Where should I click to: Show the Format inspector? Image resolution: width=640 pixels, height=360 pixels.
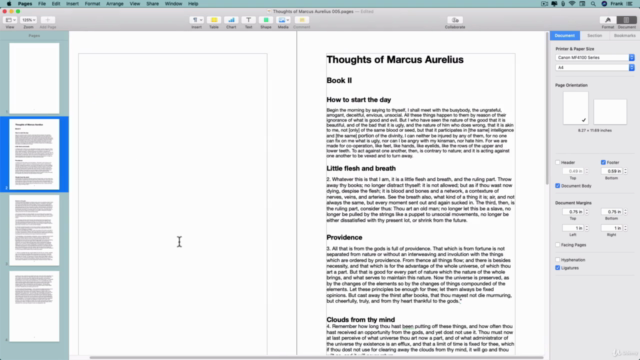point(608,20)
